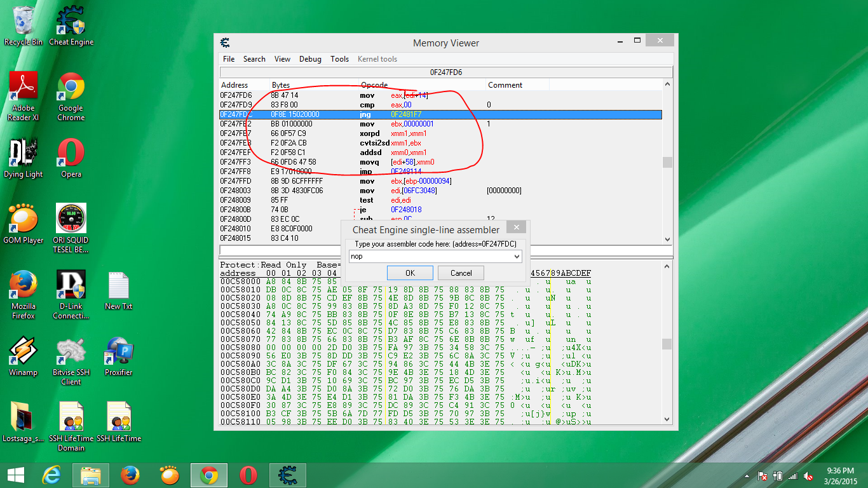Switch to Firefox on the taskbar
868x488 pixels.
coord(130,475)
